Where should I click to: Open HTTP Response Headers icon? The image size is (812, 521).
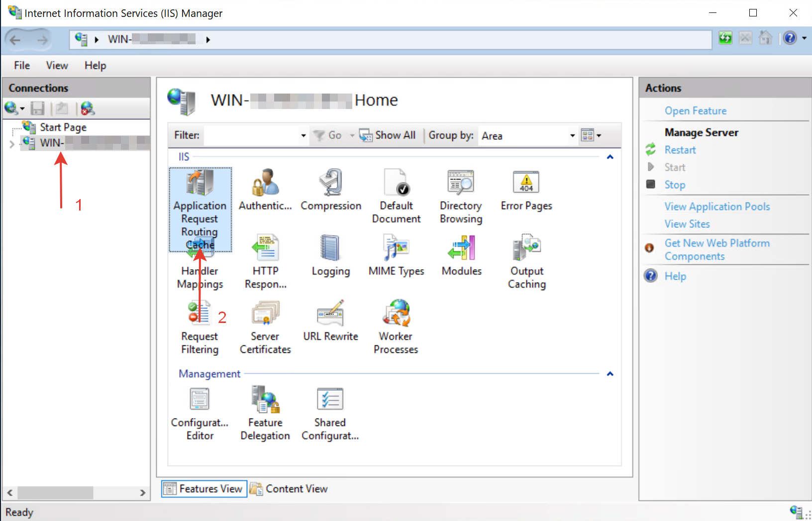265,262
